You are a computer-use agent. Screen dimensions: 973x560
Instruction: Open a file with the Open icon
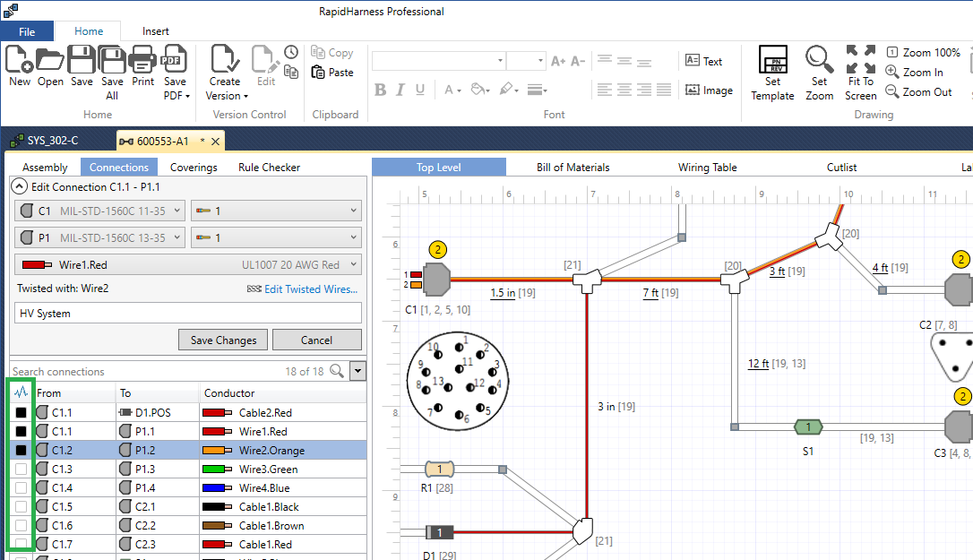coord(50,60)
